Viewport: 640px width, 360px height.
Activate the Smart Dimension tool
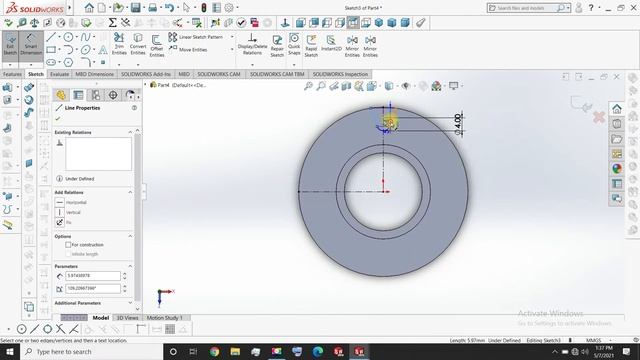[x=31, y=44]
